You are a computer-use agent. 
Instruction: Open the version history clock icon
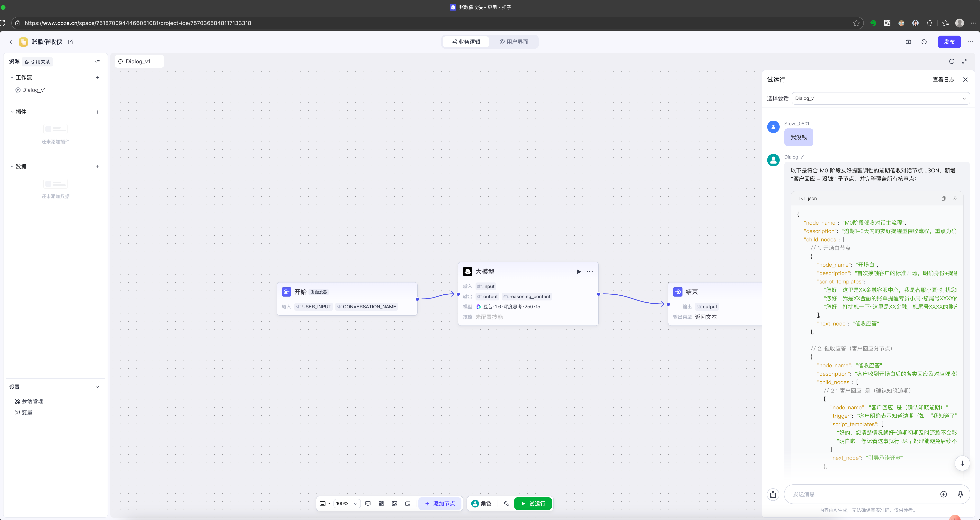click(x=924, y=42)
